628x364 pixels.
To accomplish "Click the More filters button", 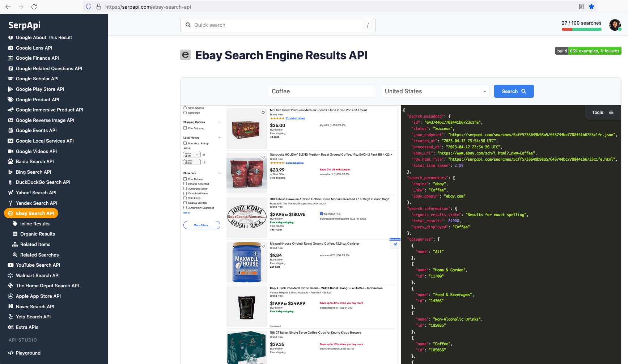I will [x=201, y=225].
